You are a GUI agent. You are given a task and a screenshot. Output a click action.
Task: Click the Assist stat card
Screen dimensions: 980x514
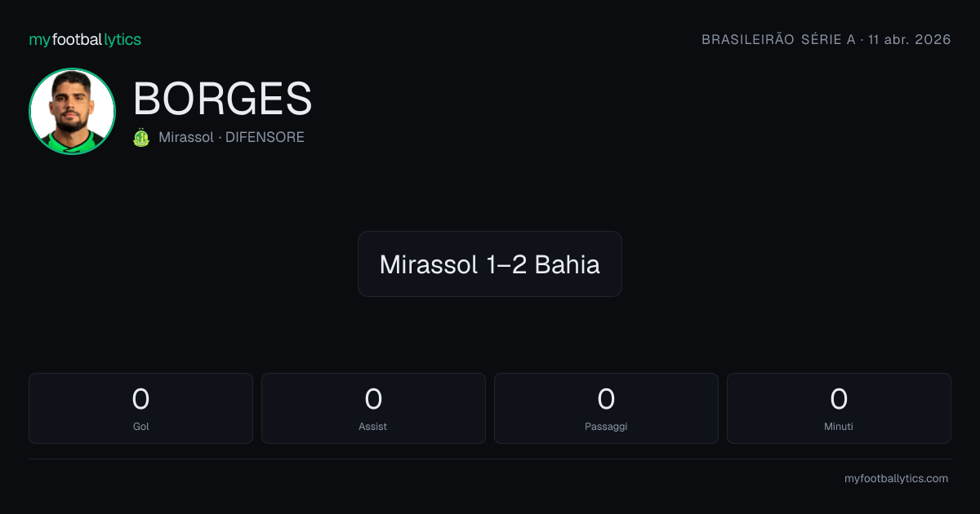pyautogui.click(x=373, y=408)
